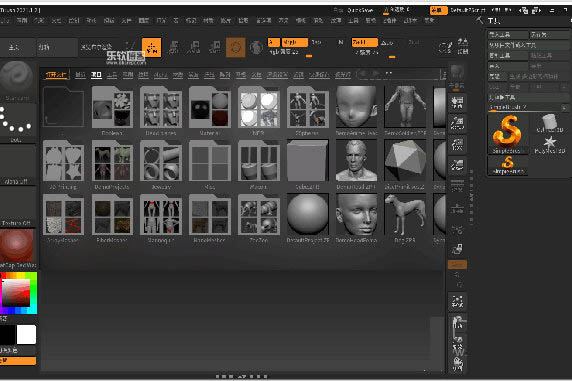This screenshot has width=572, height=381.
Task: Select the Cylinder3D tool in the Tool palette
Action: (x=549, y=123)
